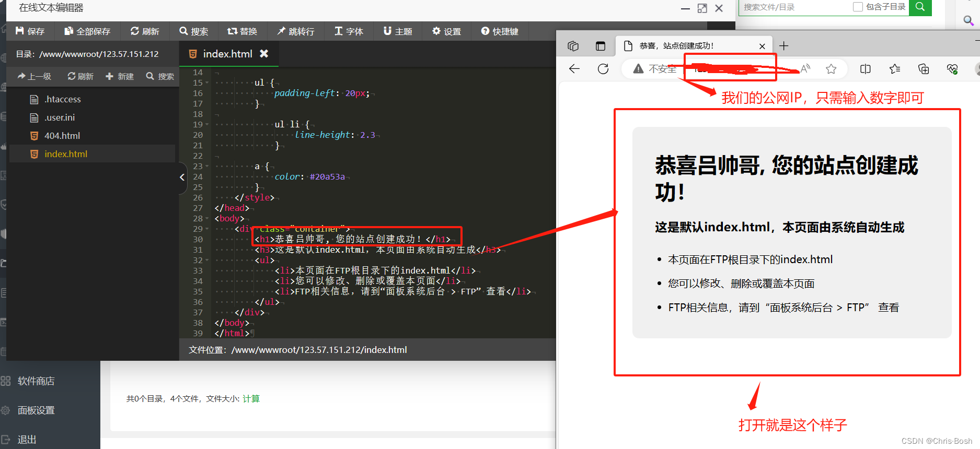This screenshot has width=980, height=449.
Task: Show the 快捷键 shortcuts list
Action: [x=500, y=31]
